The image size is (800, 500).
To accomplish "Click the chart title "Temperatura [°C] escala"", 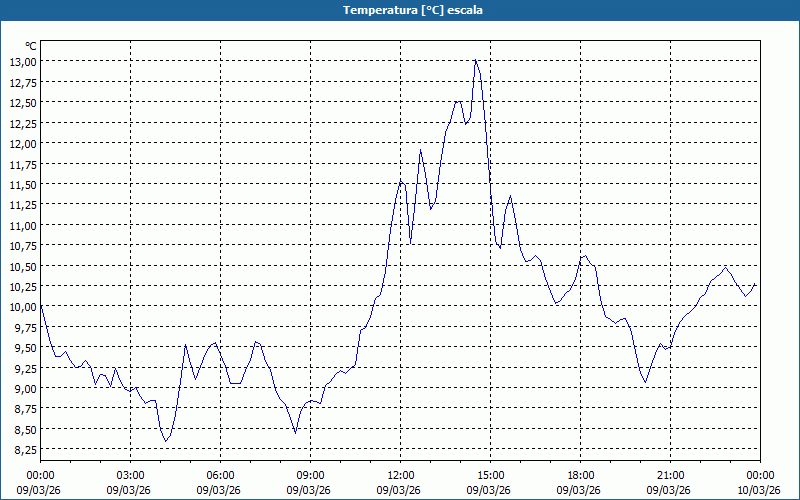I will [x=400, y=10].
